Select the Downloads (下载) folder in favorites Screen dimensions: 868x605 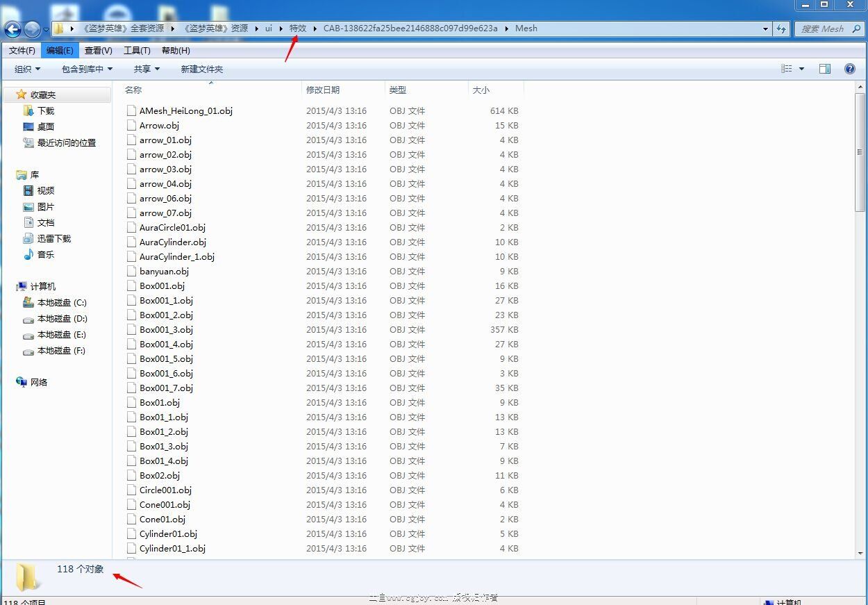45,110
